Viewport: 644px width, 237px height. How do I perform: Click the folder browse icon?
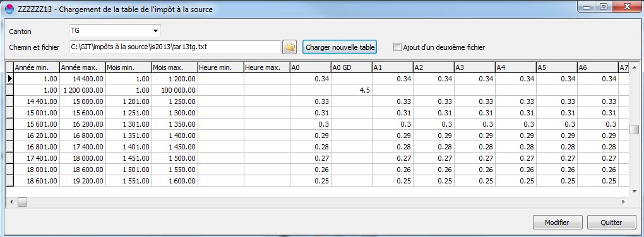pos(290,47)
